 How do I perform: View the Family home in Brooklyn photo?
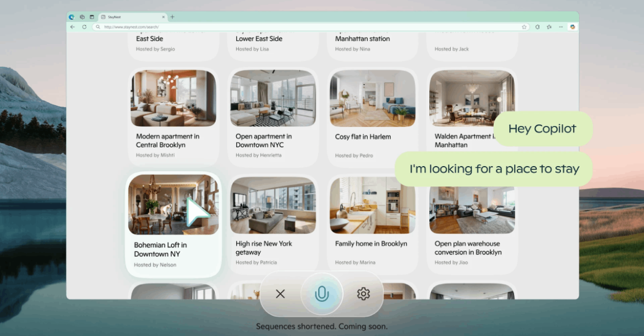[372, 205]
